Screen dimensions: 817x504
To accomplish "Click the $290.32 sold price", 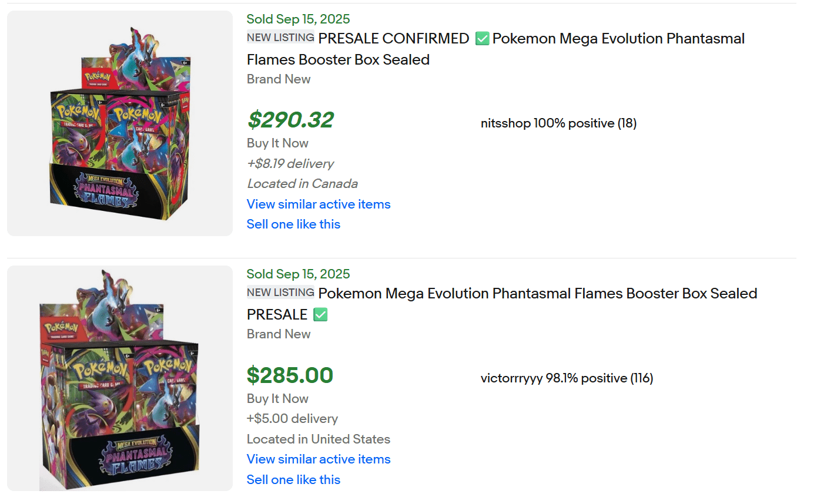I will coord(290,120).
